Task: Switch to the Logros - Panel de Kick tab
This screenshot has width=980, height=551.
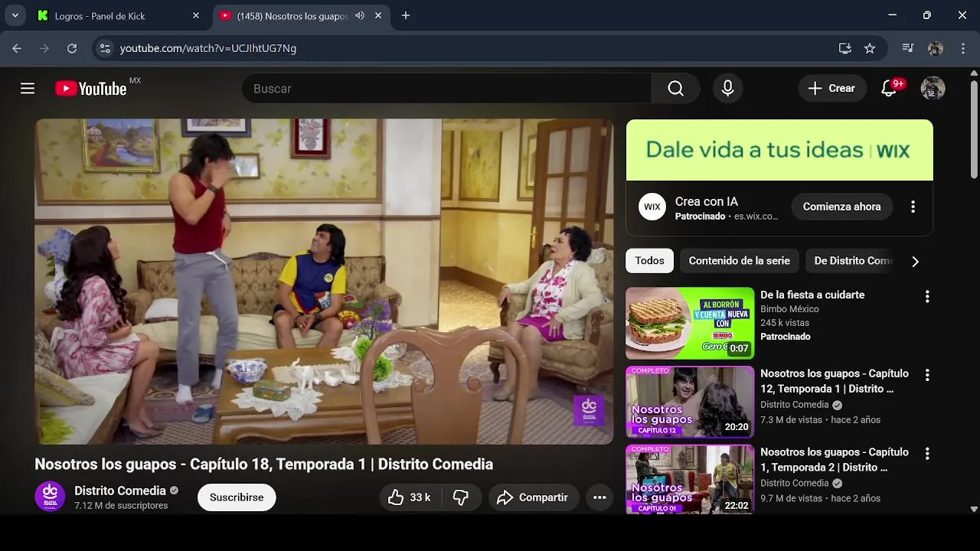Action: click(119, 15)
